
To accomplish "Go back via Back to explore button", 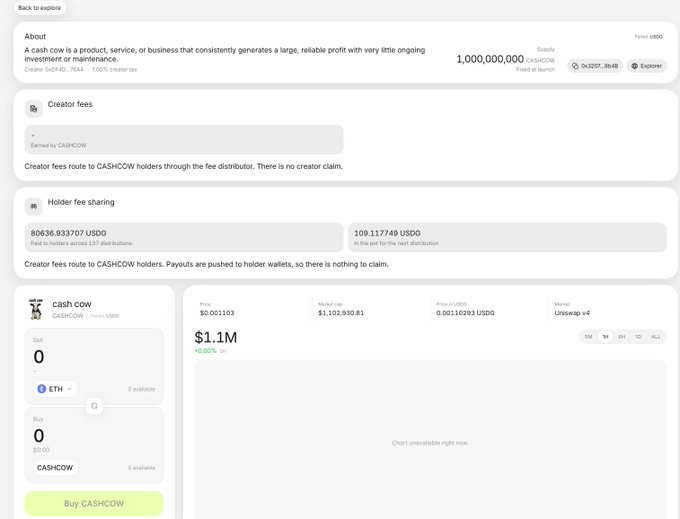I will tap(39, 8).
